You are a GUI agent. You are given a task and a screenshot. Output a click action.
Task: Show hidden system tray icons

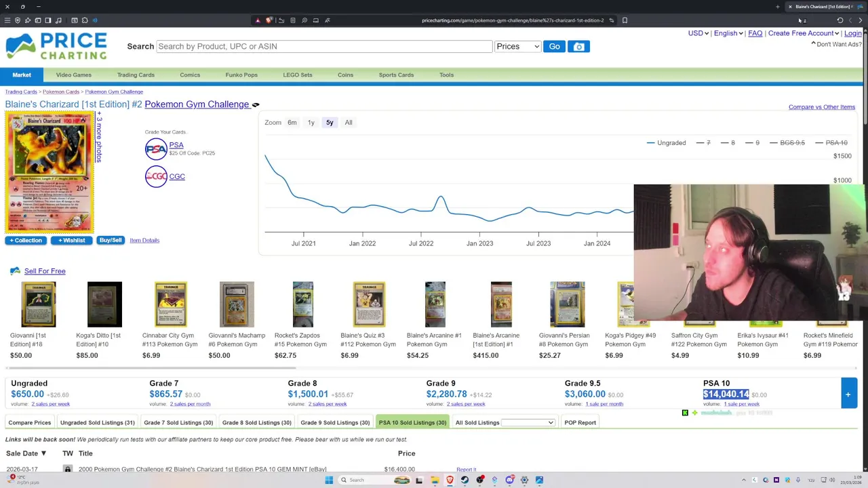pyautogui.click(x=744, y=480)
